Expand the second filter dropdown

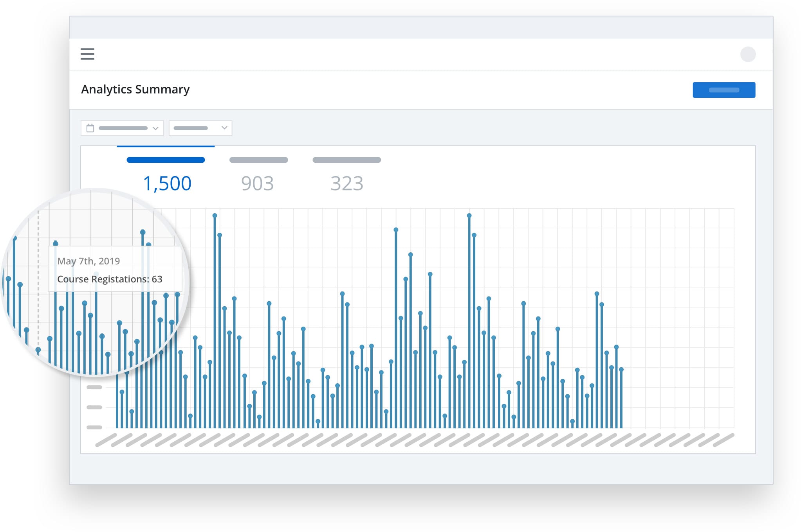tap(200, 128)
